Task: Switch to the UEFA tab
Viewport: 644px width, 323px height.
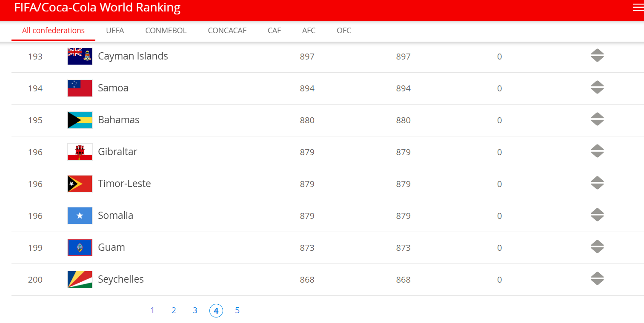Action: pos(115,31)
